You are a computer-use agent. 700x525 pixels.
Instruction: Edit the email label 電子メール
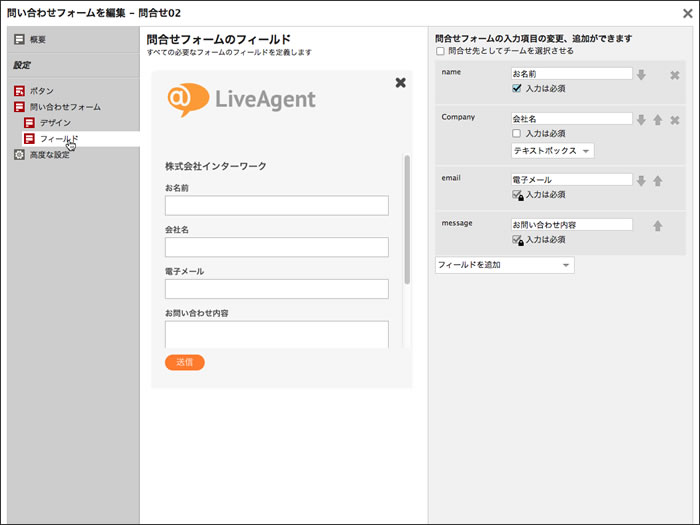(x=571, y=179)
